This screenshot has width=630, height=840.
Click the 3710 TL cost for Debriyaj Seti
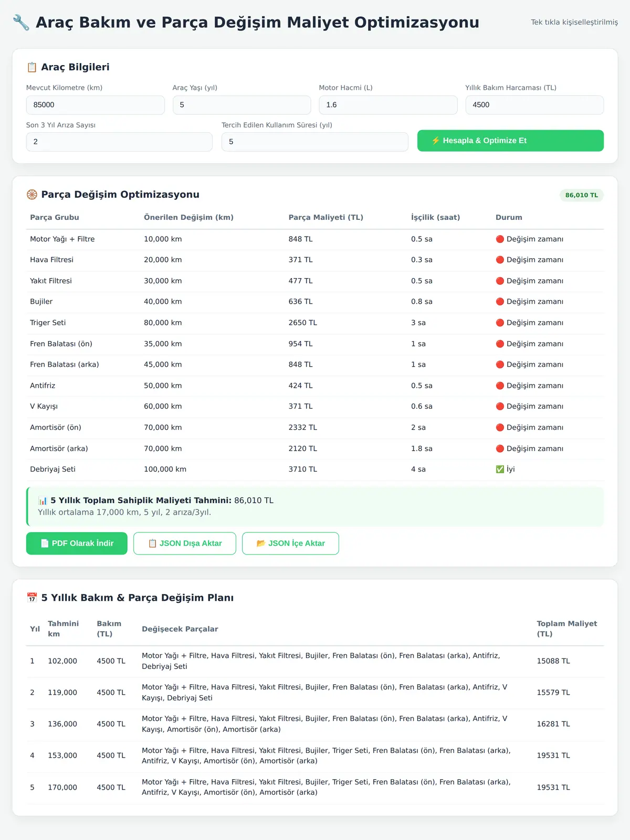[302, 469]
